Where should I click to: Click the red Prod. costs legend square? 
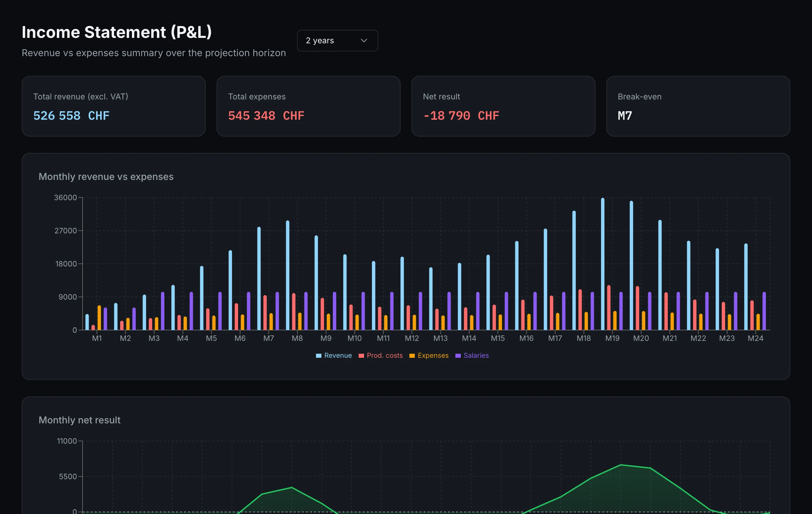pyautogui.click(x=361, y=356)
